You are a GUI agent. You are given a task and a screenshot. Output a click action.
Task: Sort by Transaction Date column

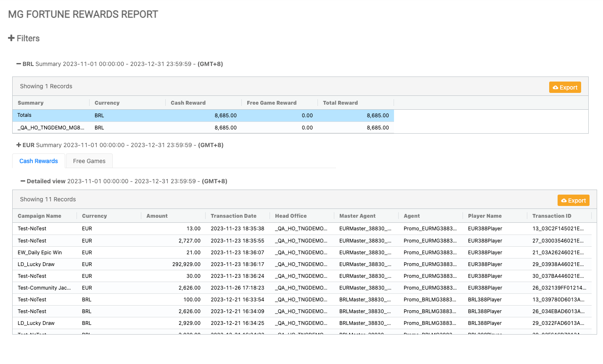(x=233, y=216)
